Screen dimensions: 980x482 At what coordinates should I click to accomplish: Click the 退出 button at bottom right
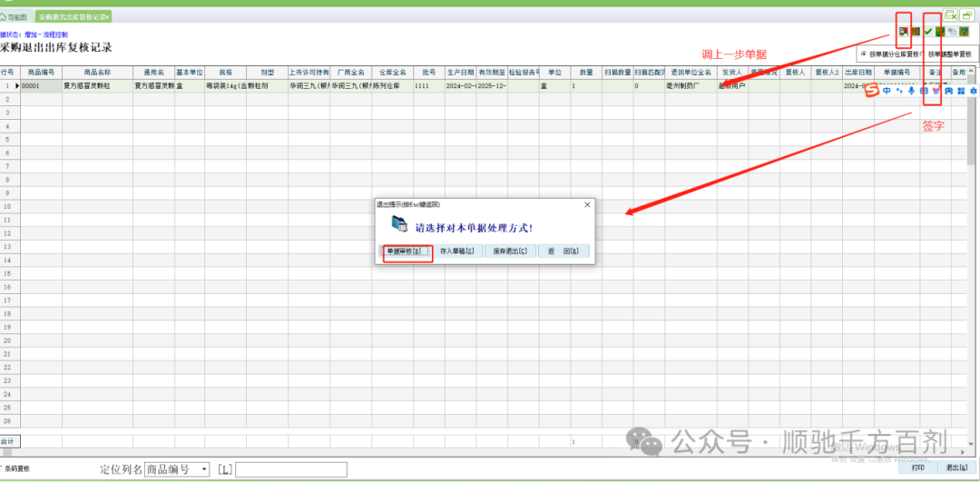pos(955,467)
